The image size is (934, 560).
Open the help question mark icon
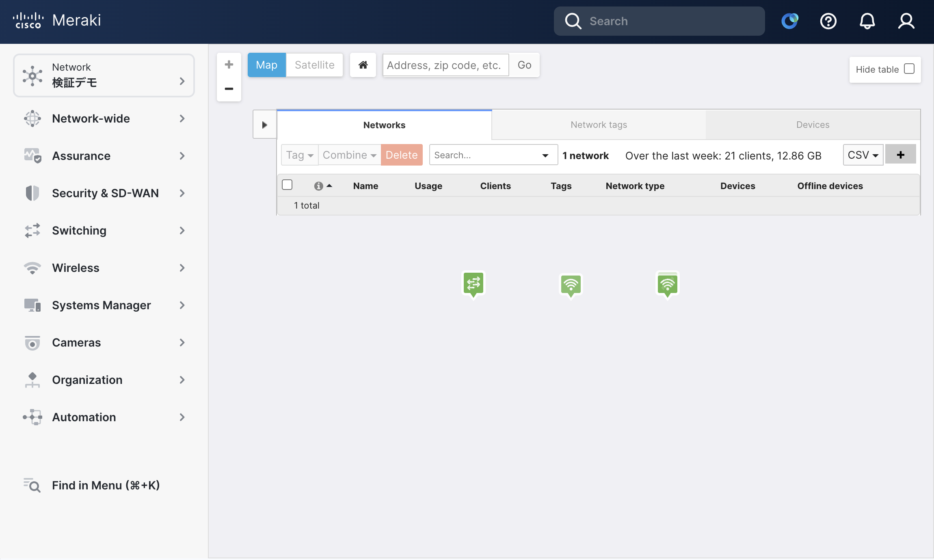[x=828, y=21]
